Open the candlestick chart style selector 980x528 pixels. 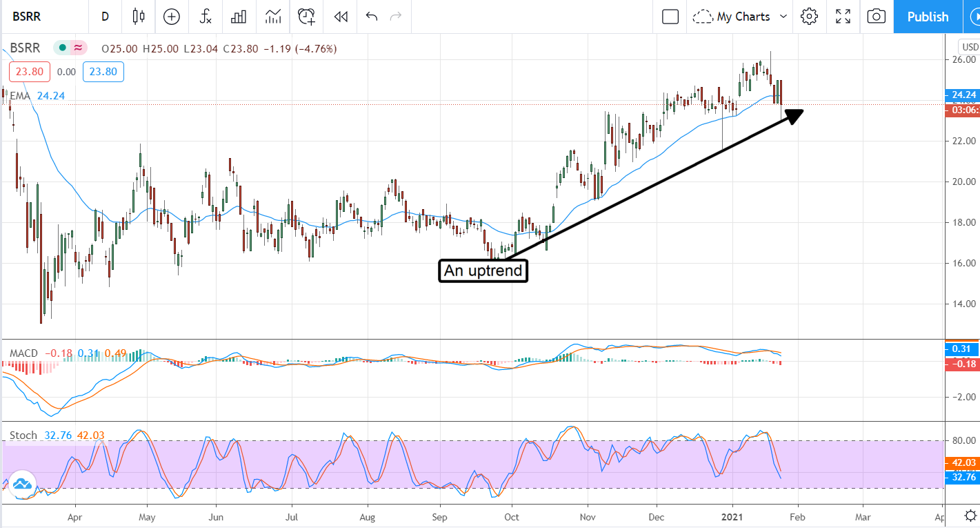click(139, 17)
